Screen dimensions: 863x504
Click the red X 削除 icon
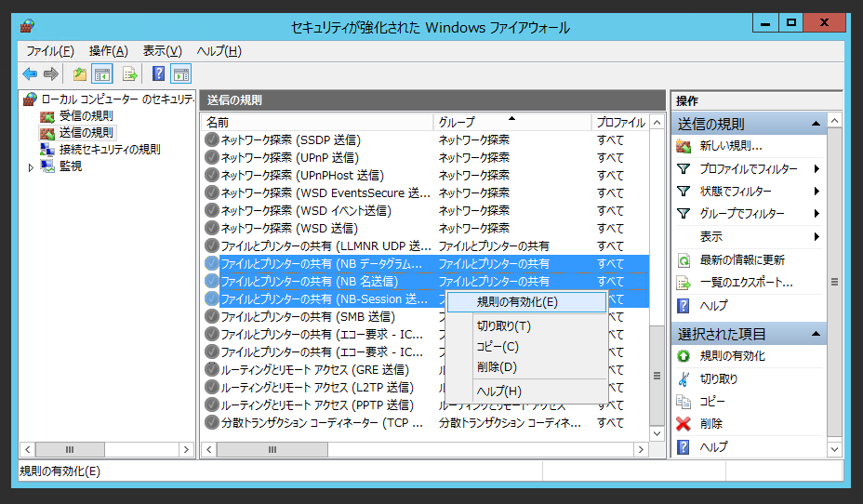[684, 424]
